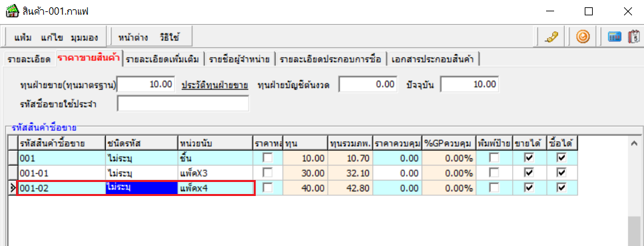This screenshot has height=246, width=644.
Task: Toggle ราคาหลัก checkbox for row 001
Action: [x=268, y=158]
